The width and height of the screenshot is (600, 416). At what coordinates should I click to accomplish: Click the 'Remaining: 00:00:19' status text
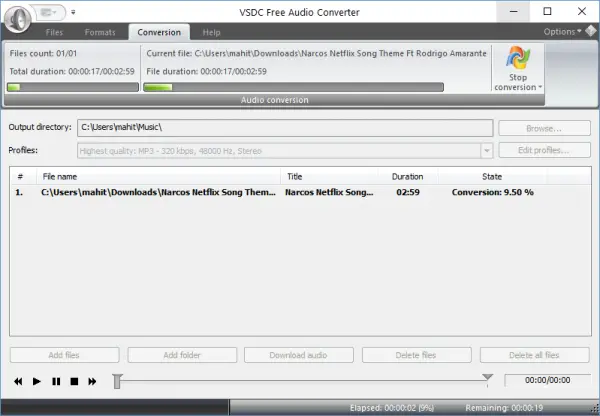[504, 408]
